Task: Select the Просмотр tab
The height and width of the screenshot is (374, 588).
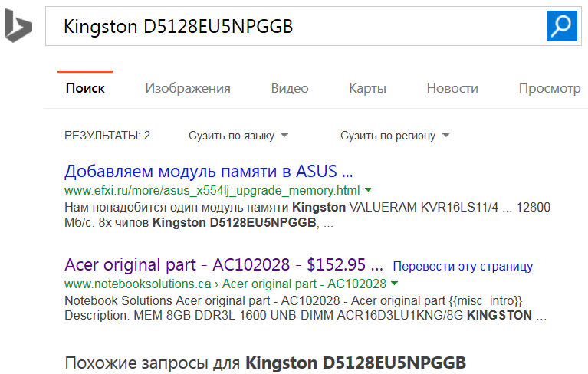Action: click(549, 88)
